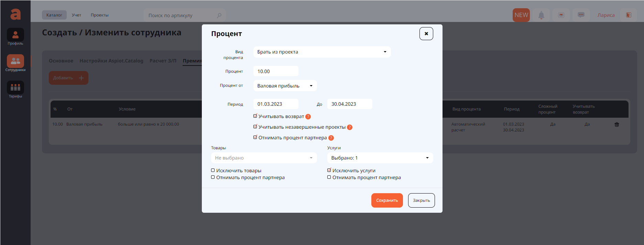Expand Процент от dropdown

click(285, 86)
